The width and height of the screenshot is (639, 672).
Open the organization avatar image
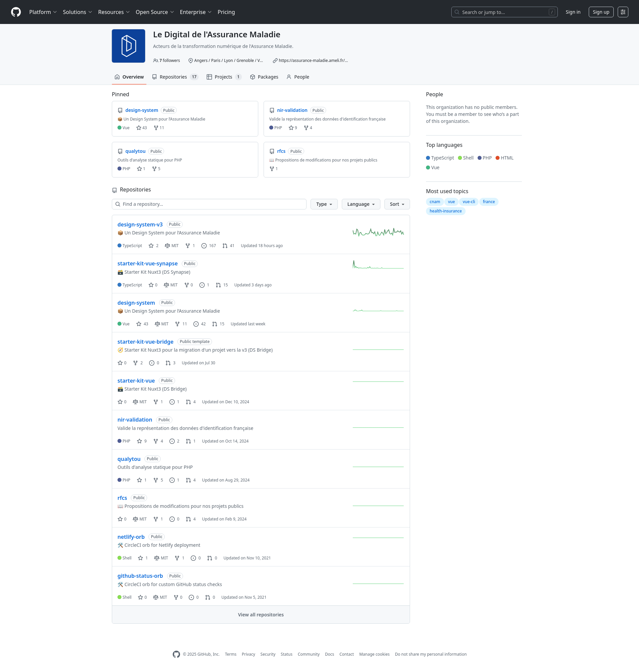(x=128, y=46)
